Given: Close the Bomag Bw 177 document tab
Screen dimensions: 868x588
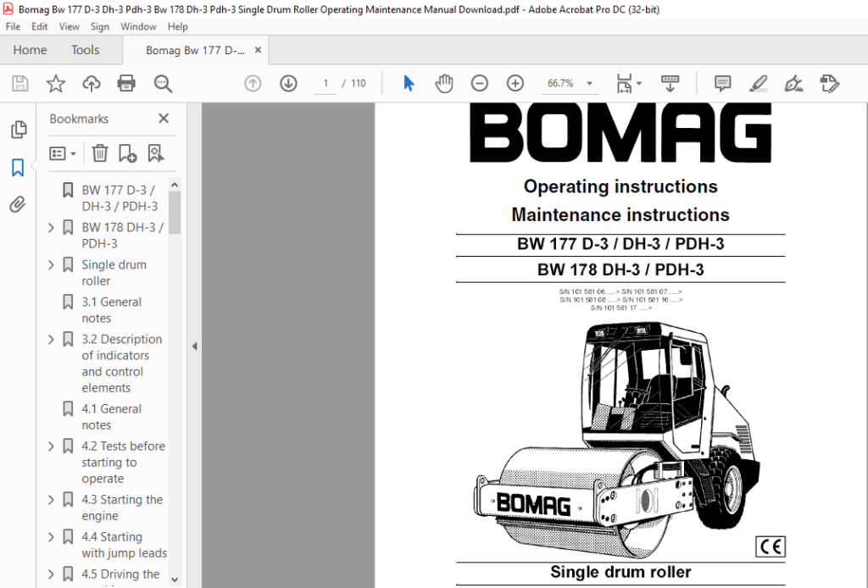Looking at the screenshot, I should [x=258, y=50].
